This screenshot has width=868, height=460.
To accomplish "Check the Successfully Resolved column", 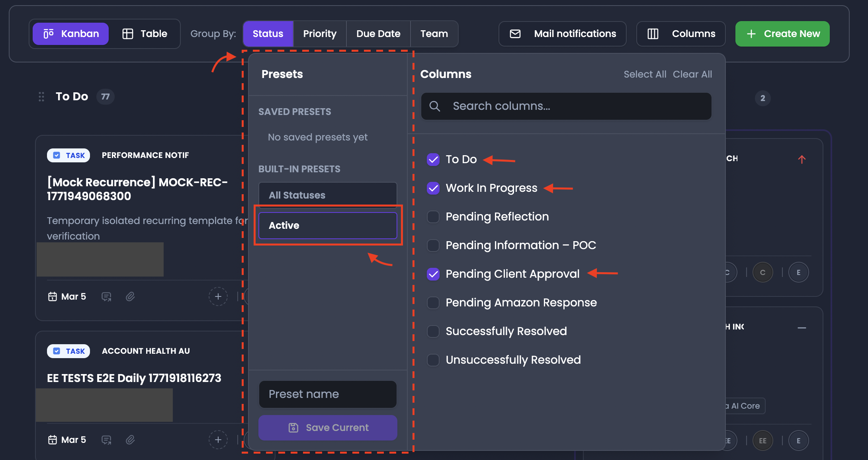I will click(433, 331).
